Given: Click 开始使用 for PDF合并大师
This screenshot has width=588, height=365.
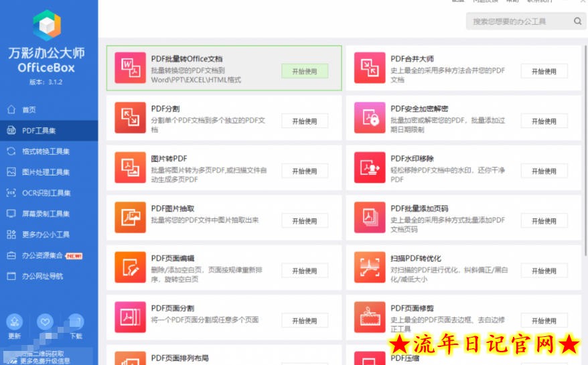Looking at the screenshot, I should click(x=544, y=71).
